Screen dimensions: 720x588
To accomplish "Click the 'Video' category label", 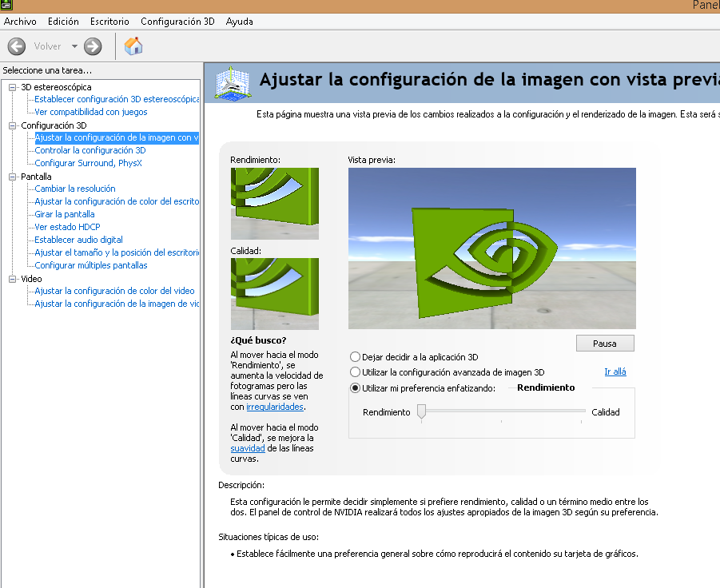I will 31,279.
